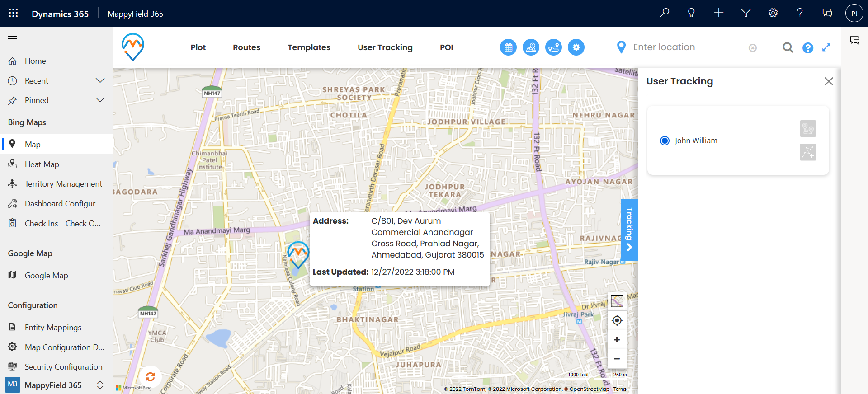Screen dimensions: 868x394
Task: Click the blue route location circle icon
Action: click(x=553, y=47)
